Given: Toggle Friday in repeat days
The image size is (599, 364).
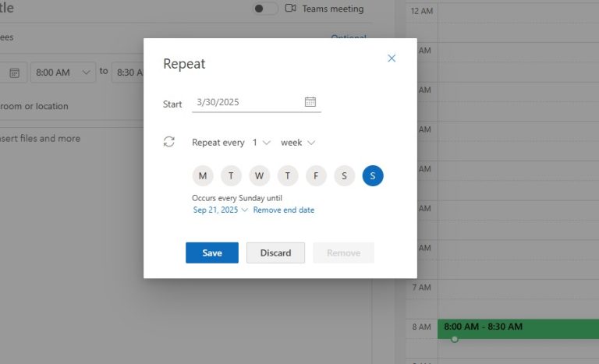Looking at the screenshot, I should point(316,175).
